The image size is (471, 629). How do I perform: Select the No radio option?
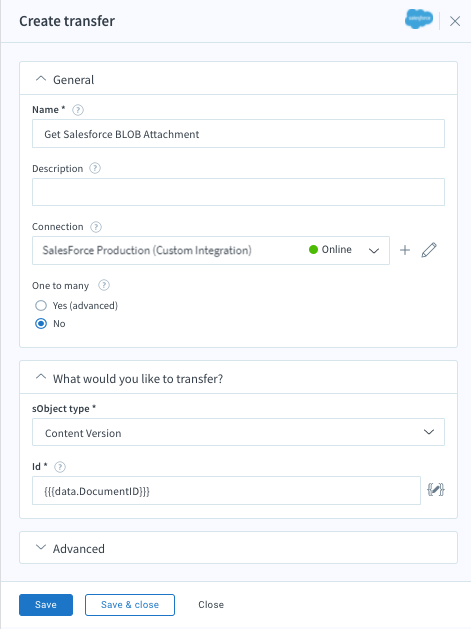[41, 324]
